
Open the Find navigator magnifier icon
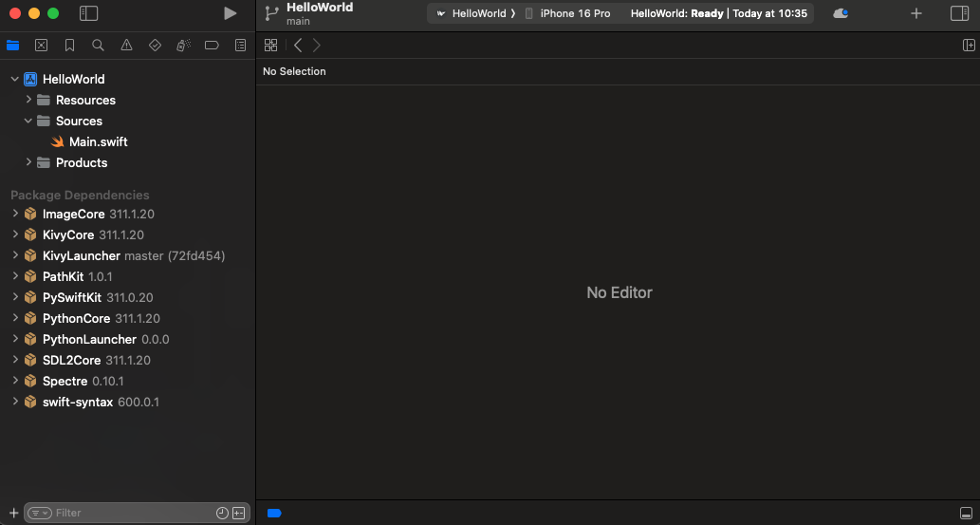[x=98, y=45]
